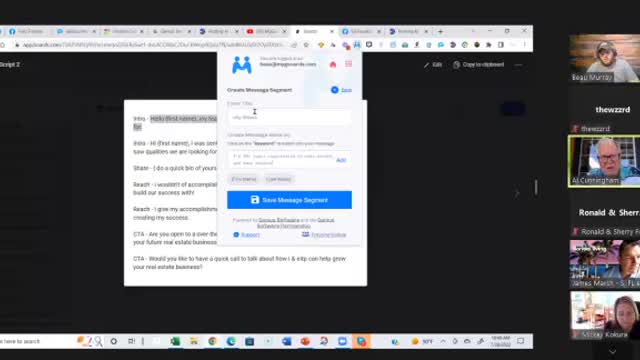Image resolution: width=640 pixels, height=360 pixels.
Task: Open PowerPoint from the taskbar
Action: (x=305, y=341)
